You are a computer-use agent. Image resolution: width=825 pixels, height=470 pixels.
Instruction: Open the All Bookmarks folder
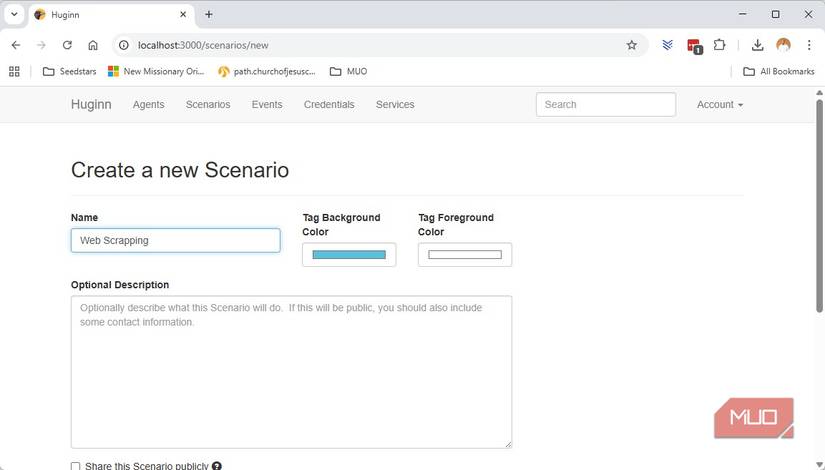(x=779, y=72)
